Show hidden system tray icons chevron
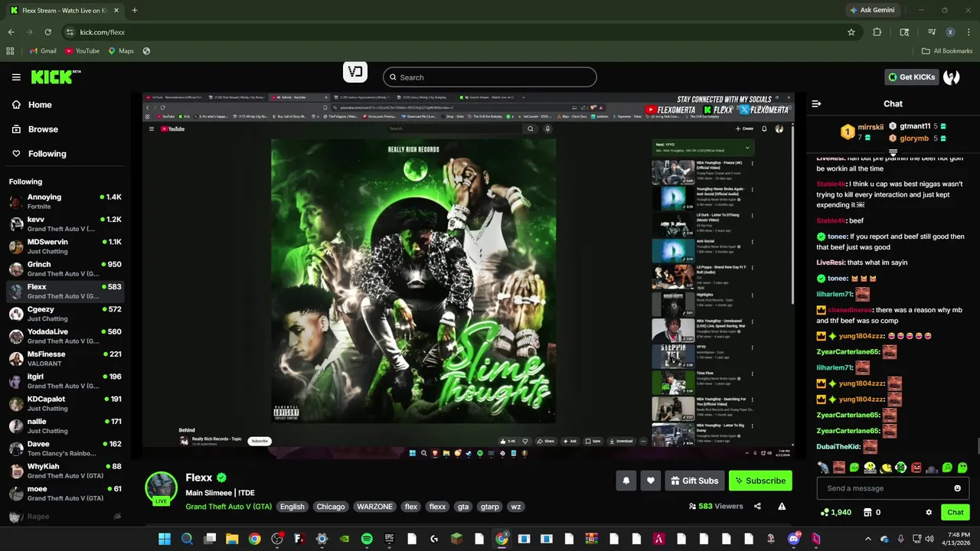This screenshot has height=551, width=980. 867,539
